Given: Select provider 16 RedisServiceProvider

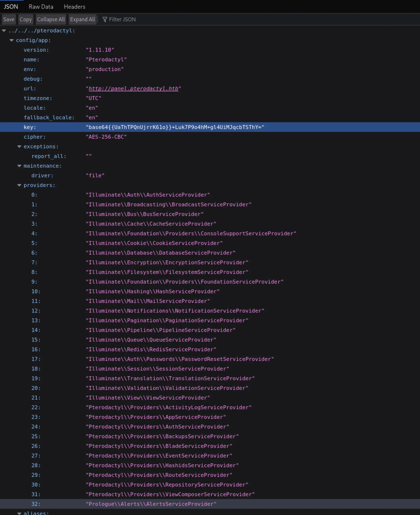Looking at the screenshot, I should [x=210, y=350].
